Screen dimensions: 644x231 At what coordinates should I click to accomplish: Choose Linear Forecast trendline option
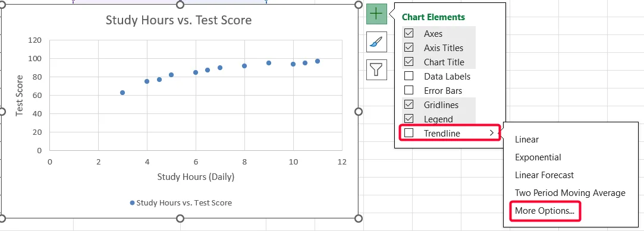[544, 175]
